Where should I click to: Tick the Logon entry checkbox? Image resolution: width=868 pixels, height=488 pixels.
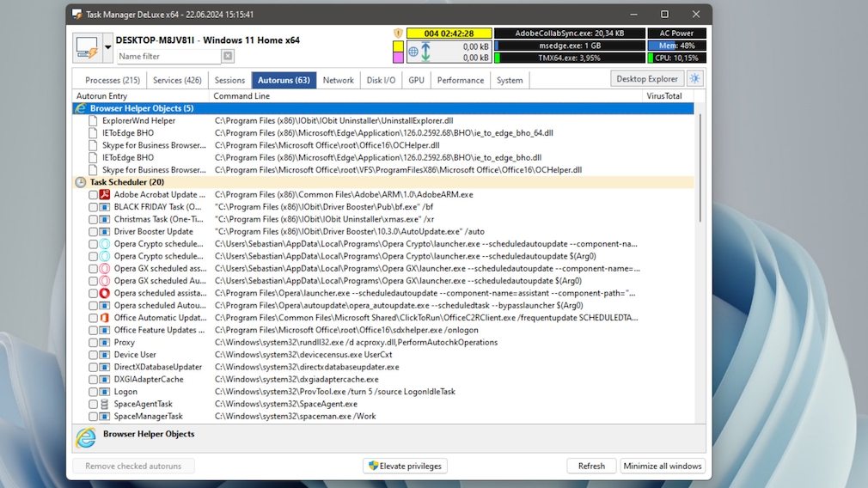[x=93, y=392]
